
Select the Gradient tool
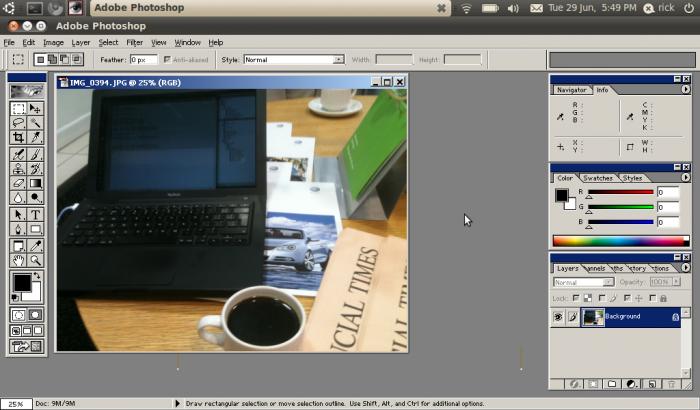pos(35,183)
